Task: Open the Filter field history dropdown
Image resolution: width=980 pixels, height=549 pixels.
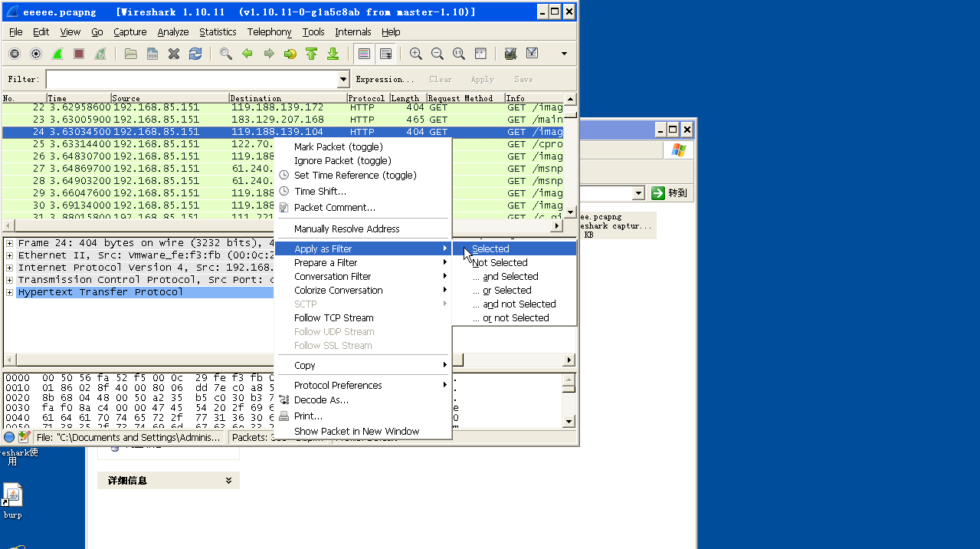Action: (x=343, y=79)
